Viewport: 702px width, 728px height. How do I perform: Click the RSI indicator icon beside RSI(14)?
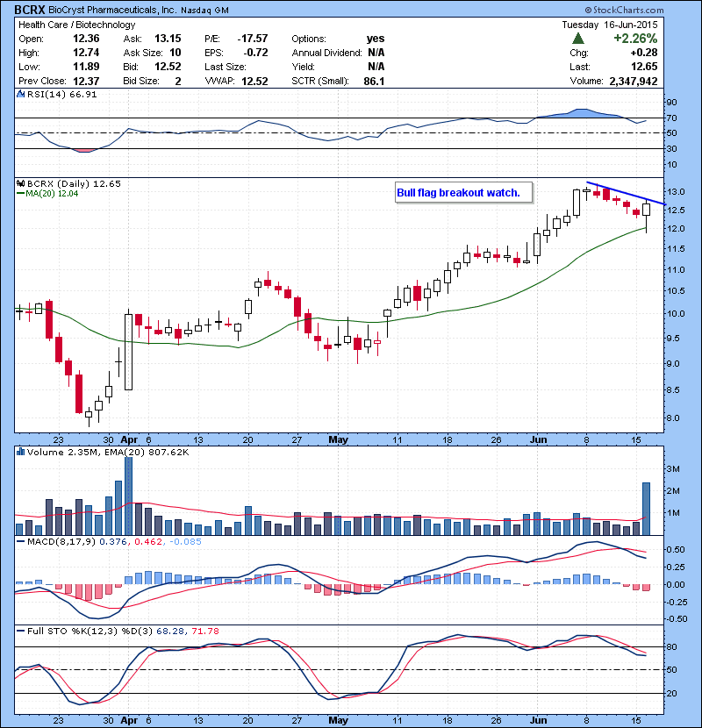point(20,94)
